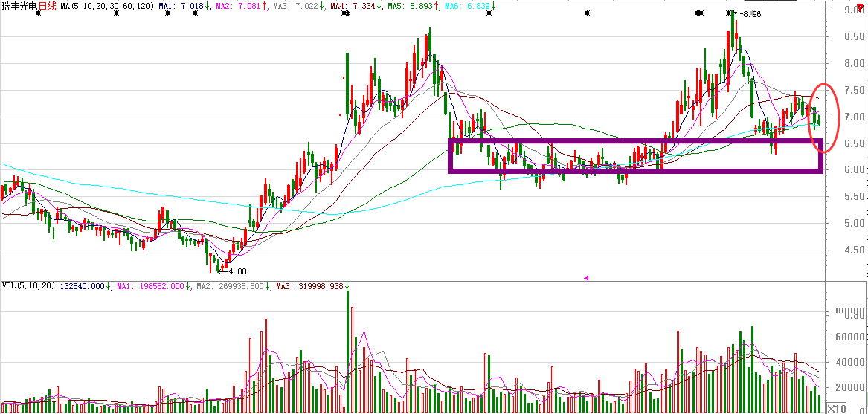Click the volume MA3 319998.938 legend
The width and height of the screenshot is (868, 414).
pos(310,286)
